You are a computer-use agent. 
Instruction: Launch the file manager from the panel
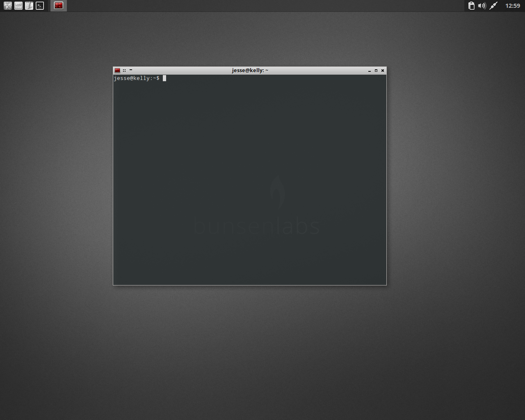[x=18, y=6]
